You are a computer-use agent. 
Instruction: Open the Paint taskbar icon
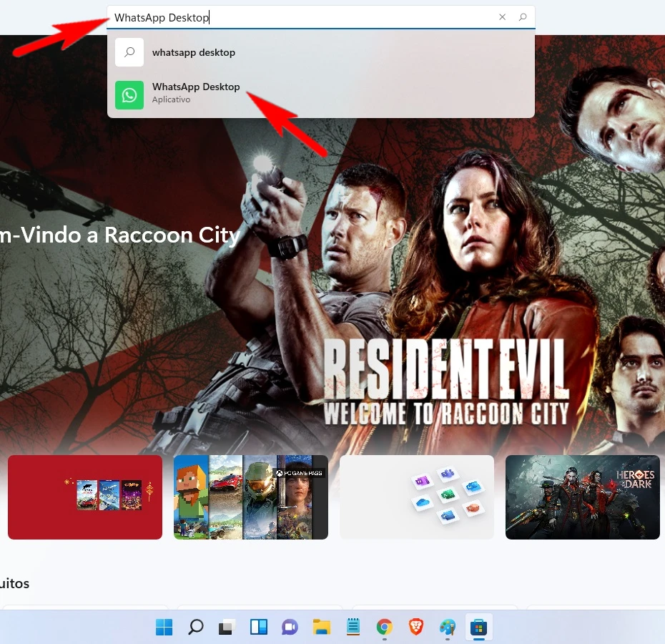(x=448, y=627)
